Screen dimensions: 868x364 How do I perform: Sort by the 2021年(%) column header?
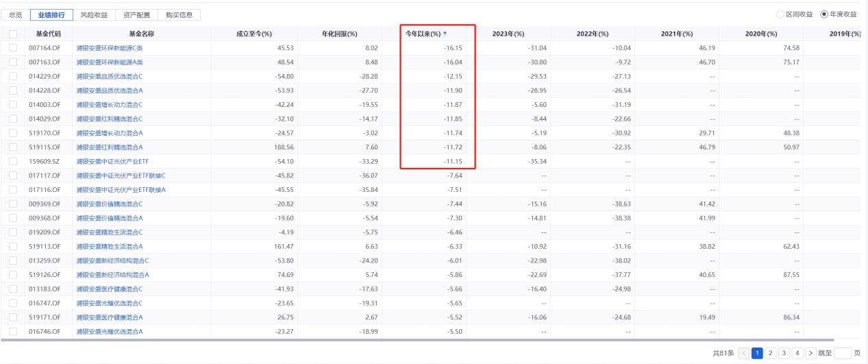click(x=677, y=34)
